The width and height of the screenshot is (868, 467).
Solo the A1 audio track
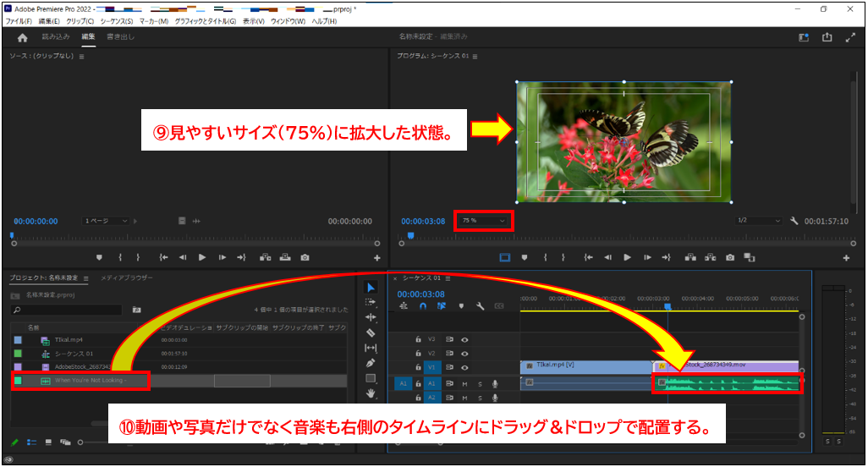click(x=480, y=383)
